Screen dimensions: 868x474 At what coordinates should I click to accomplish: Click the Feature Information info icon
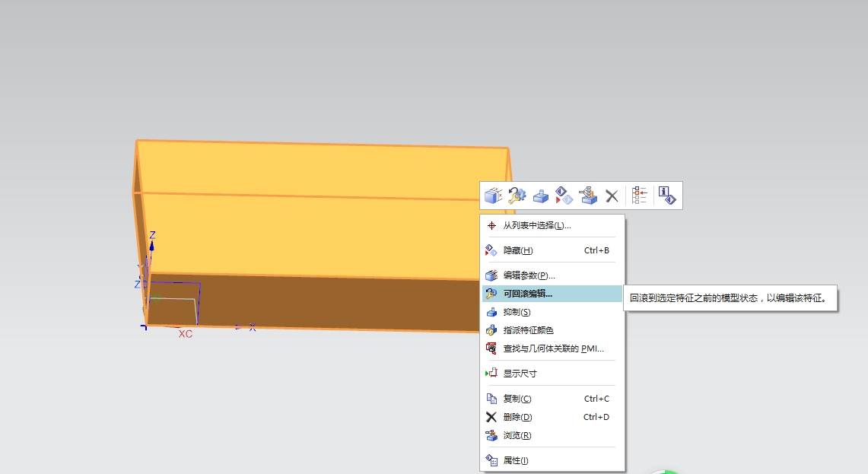(666, 196)
